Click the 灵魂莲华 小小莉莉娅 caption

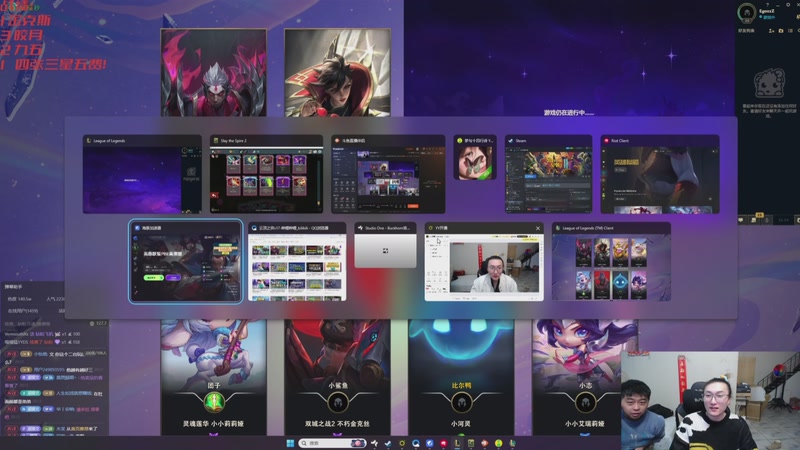point(213,423)
